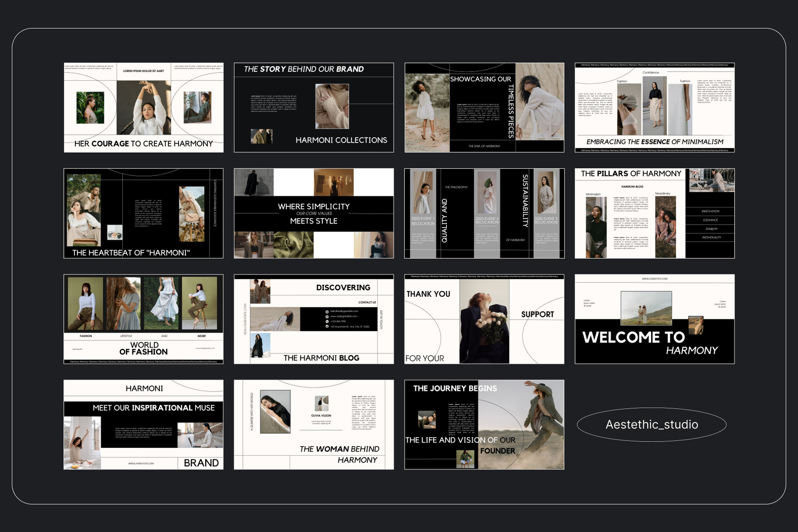The height and width of the screenshot is (532, 798).
Task: Click the email icon in the Contact Us section
Action: [327, 312]
